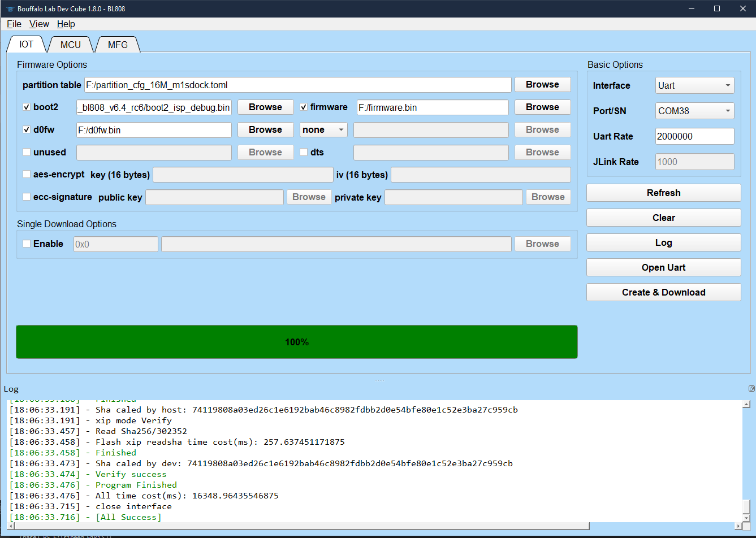Viewport: 756px width, 538px height.
Task: Click the 'Verify success' log line
Action: 88,474
